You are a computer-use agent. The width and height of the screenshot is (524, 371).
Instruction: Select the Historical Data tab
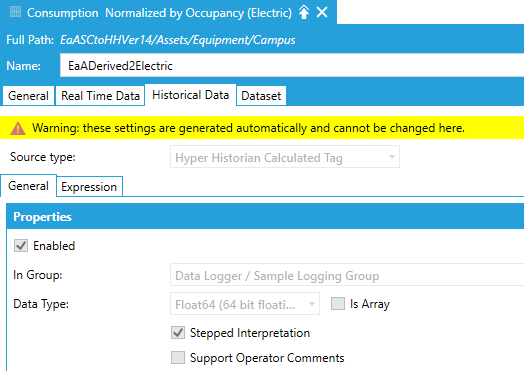coord(190,95)
